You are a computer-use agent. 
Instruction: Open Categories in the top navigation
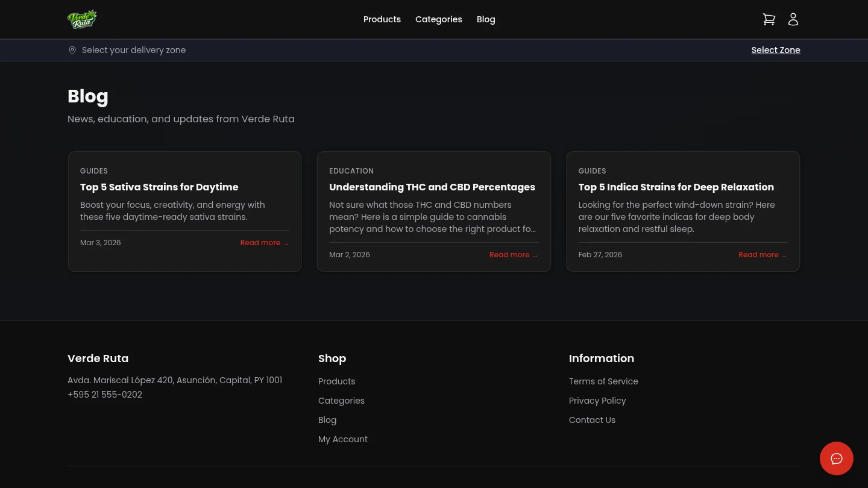click(x=438, y=19)
